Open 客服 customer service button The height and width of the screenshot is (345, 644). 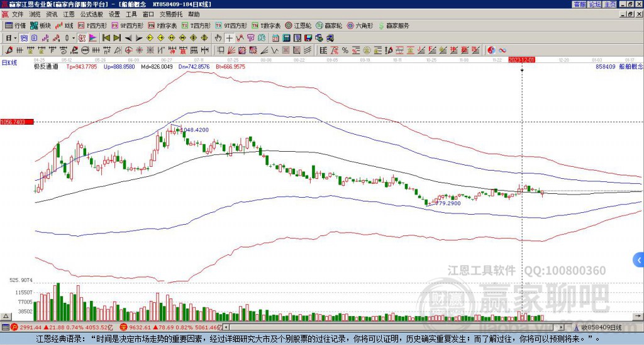coord(579,4)
